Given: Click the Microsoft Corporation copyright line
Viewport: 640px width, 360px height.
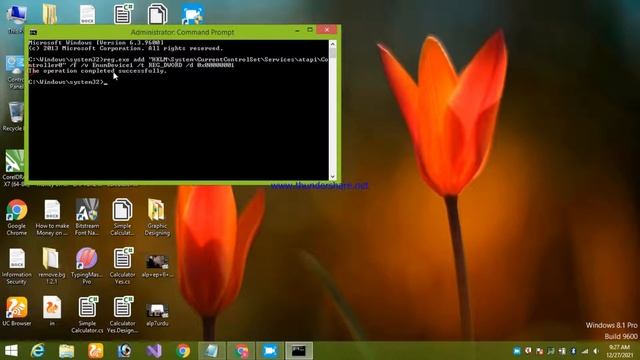Looking at the screenshot, I should 126,48.
